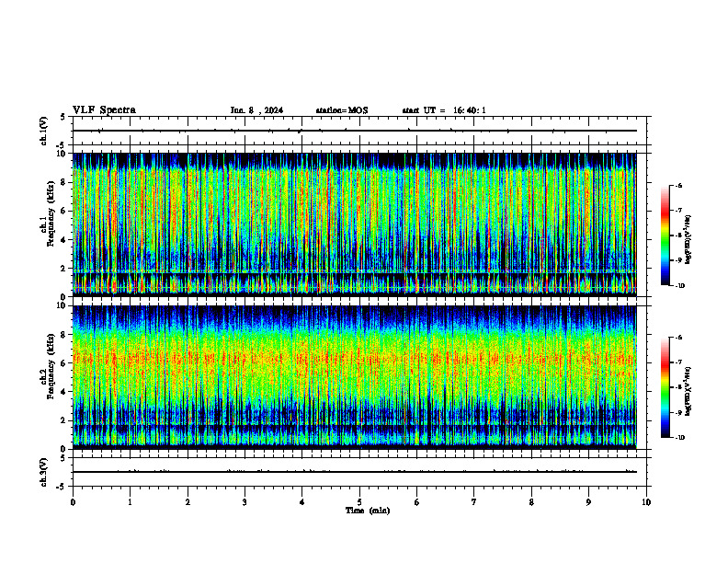Click inside the ch.2 spectrogram panel
This screenshot has width=728, height=563.
355,377
